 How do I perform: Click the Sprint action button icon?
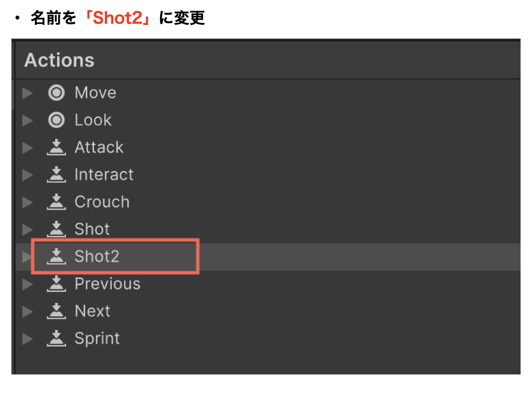coord(56,338)
